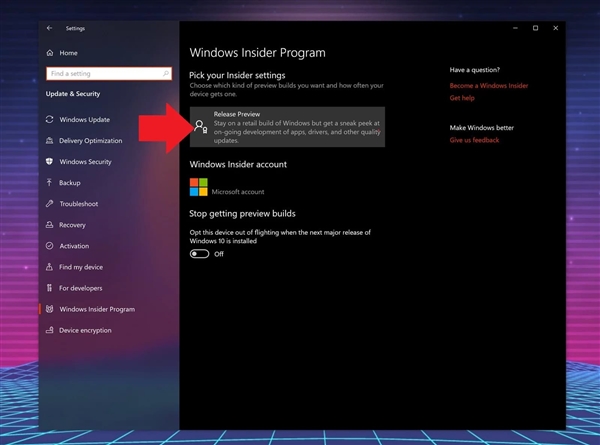Go to Windows Update page
This screenshot has width=600, height=445.
coord(85,120)
